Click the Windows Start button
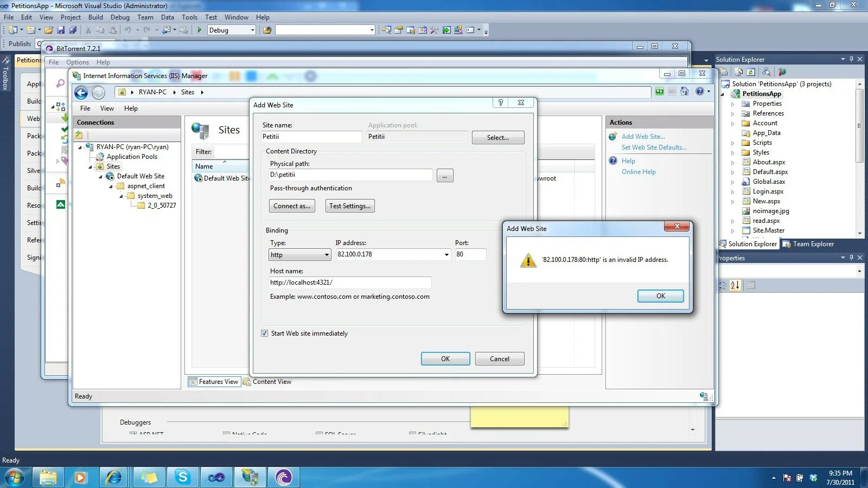Image resolution: width=868 pixels, height=488 pixels. point(15,478)
